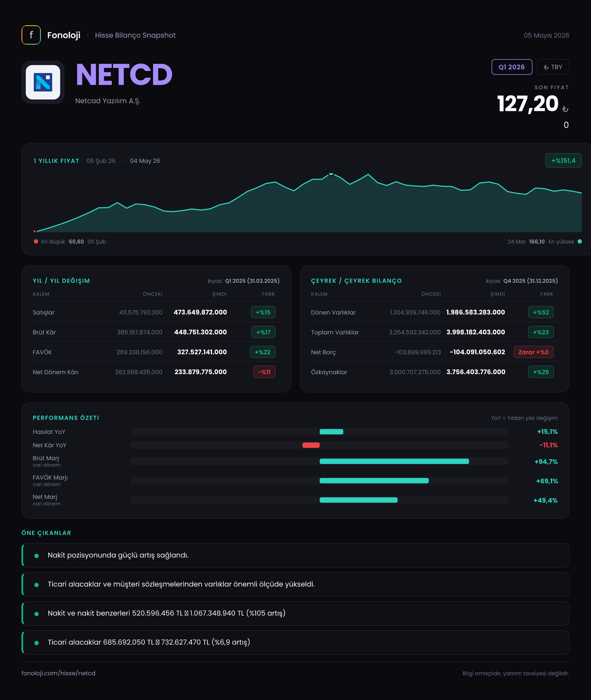Click the NETCD ticker title

(124, 74)
